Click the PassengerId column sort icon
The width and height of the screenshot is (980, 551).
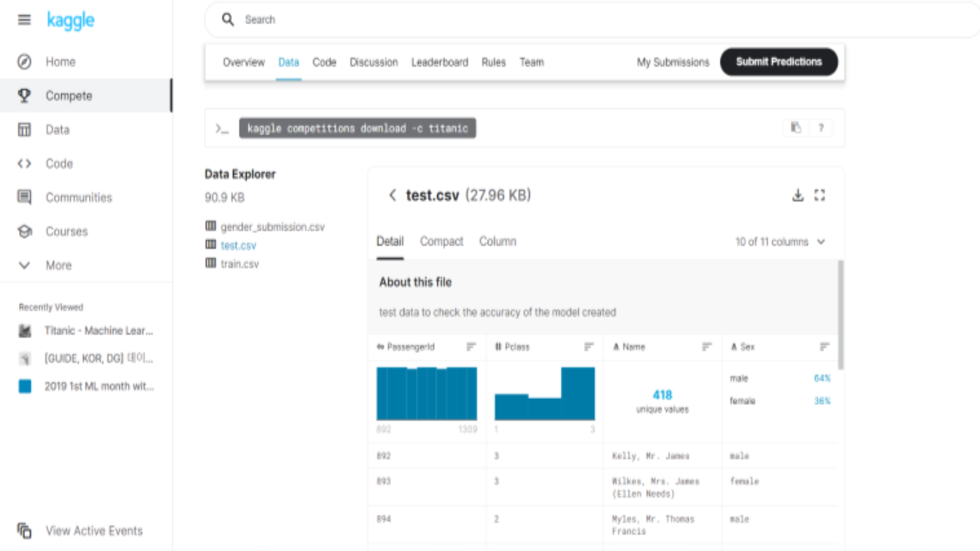pyautogui.click(x=471, y=347)
